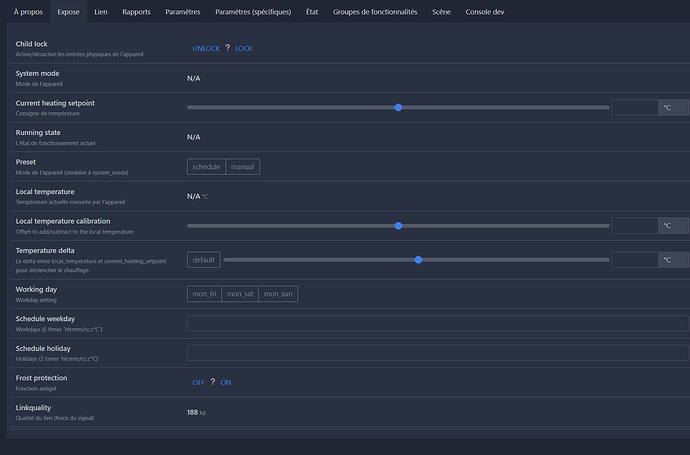Choose mon_sat as working day

pyautogui.click(x=240, y=294)
